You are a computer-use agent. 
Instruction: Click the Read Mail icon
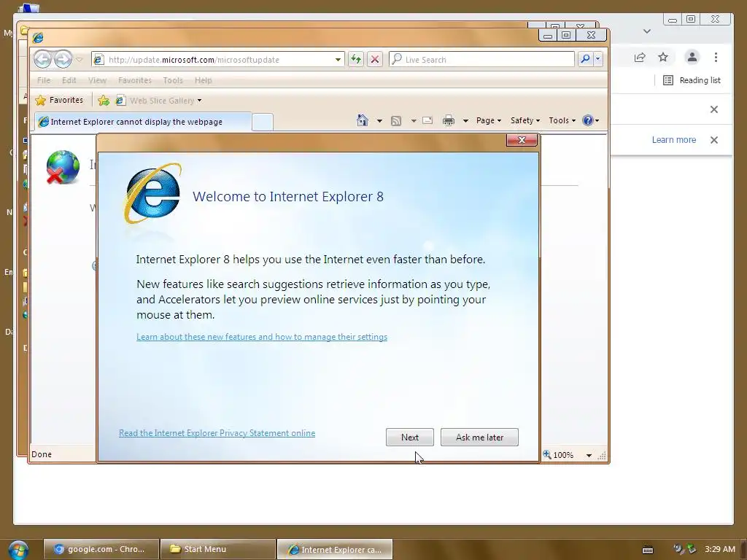(427, 120)
